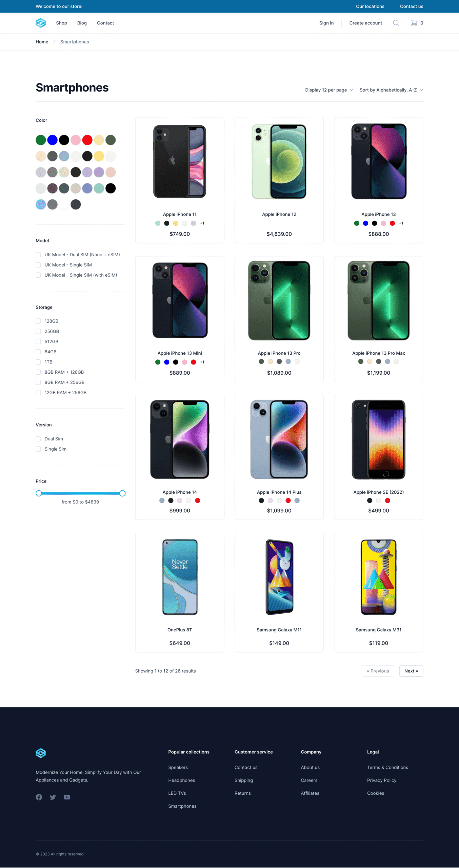The image size is (459, 868).
Task: Click the store logo in top navigation
Action: coord(41,23)
